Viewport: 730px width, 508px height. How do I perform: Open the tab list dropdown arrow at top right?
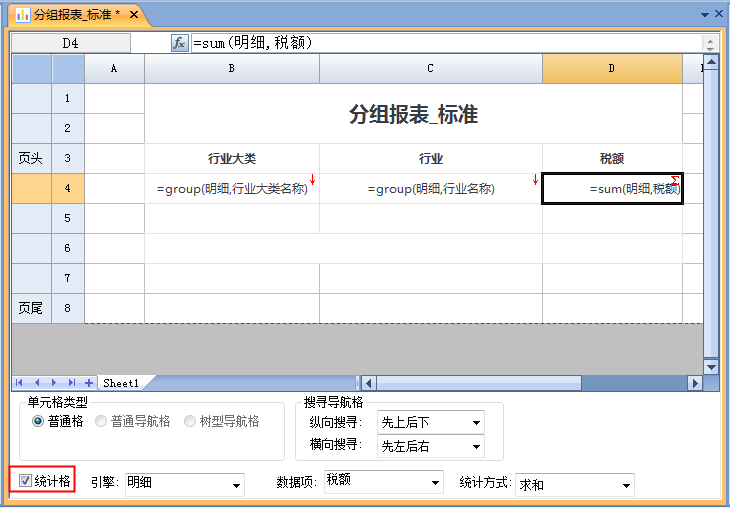705,15
